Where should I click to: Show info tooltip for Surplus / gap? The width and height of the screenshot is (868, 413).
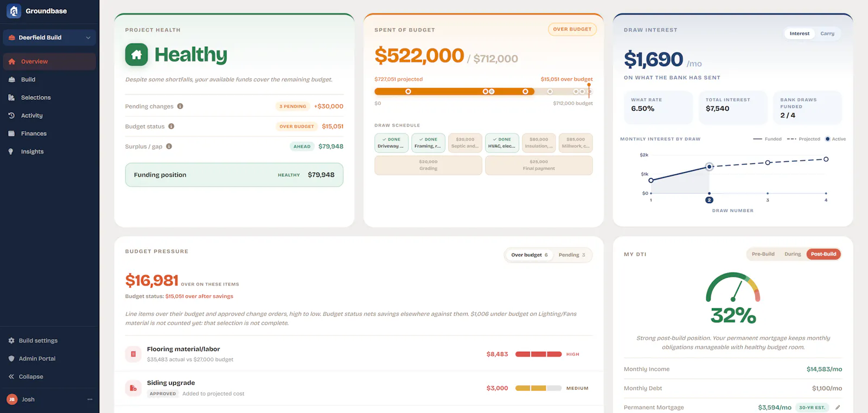click(169, 147)
